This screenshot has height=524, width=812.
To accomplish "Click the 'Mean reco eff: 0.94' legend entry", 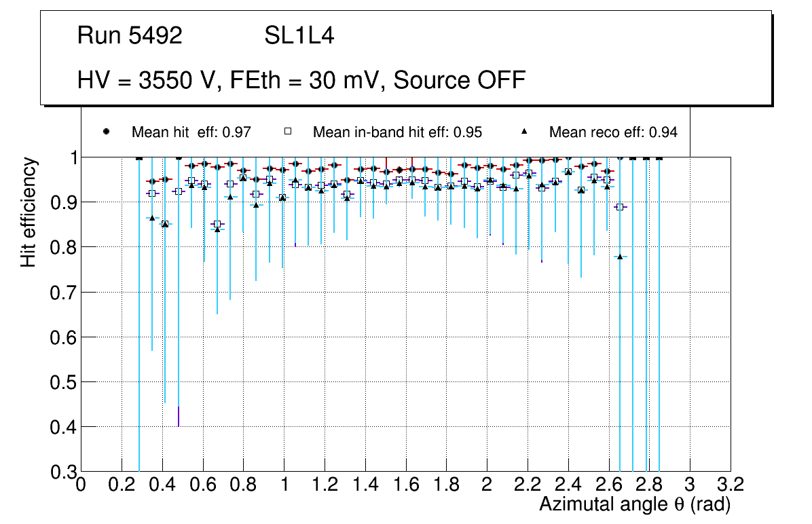I will [x=613, y=132].
